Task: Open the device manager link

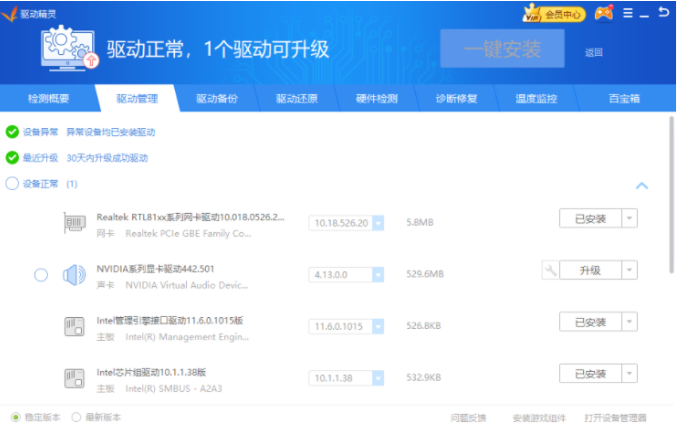Action: coord(614,417)
